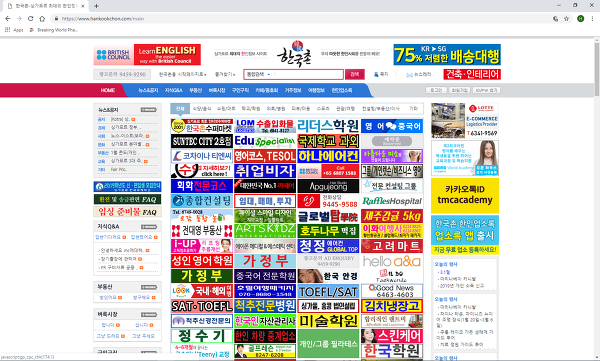Bookmark this page with the star icon
The image size is (600, 361).
566,18
